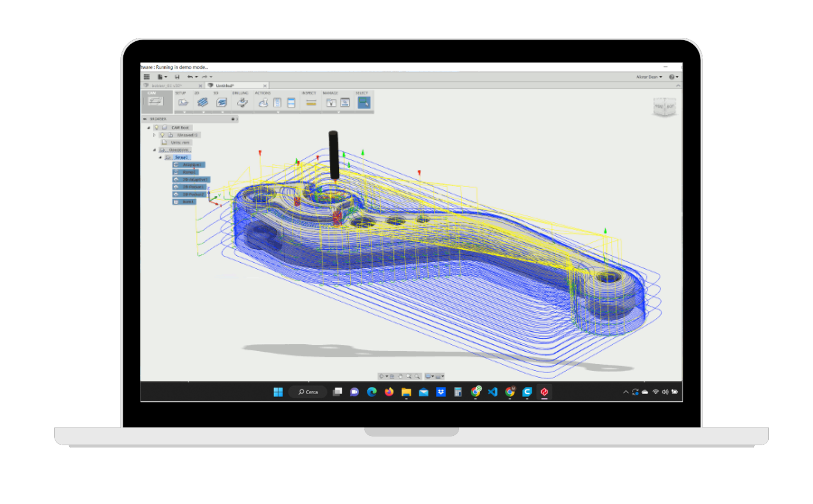
Task: Collapse the Setup1 tree node
Action: pos(160,157)
